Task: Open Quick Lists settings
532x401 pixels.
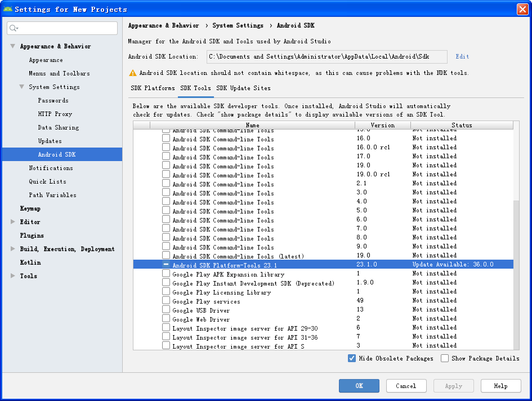Action: 47,181
